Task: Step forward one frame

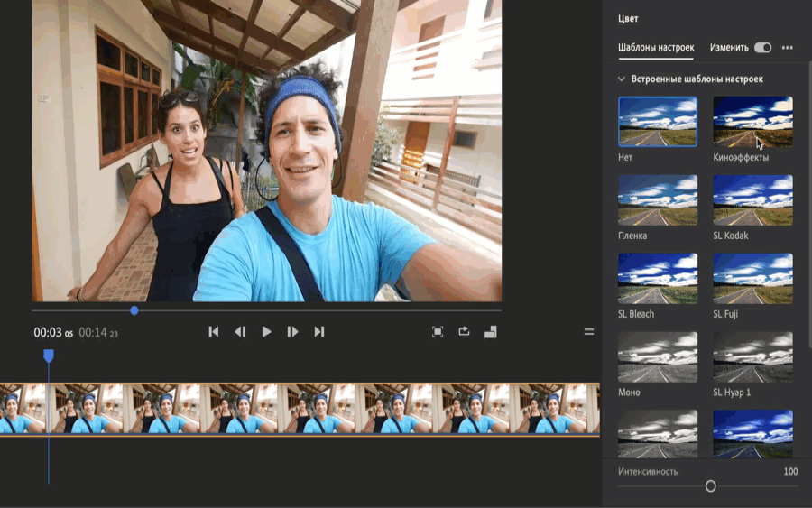Action: pyautogui.click(x=292, y=332)
